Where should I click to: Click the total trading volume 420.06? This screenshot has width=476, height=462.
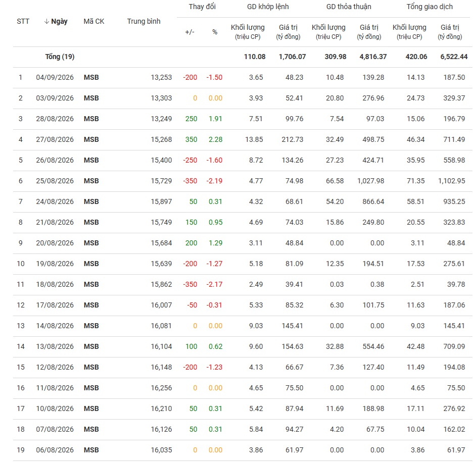coord(416,57)
